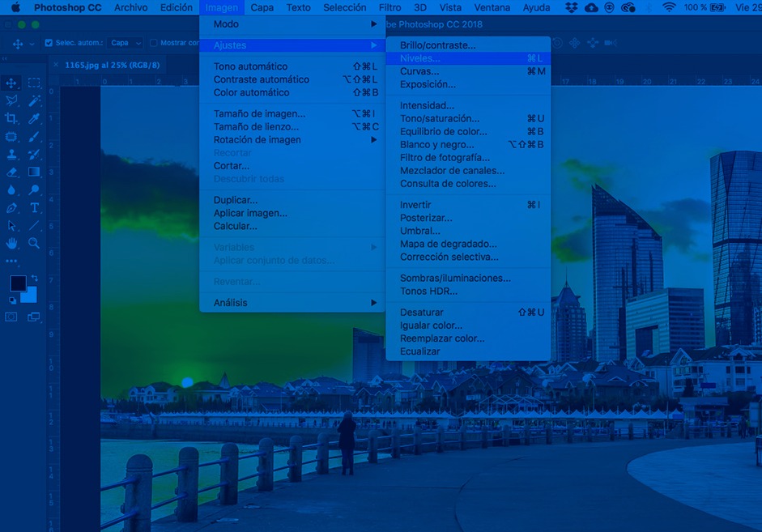Pick the Blur droplet tool

(11, 190)
